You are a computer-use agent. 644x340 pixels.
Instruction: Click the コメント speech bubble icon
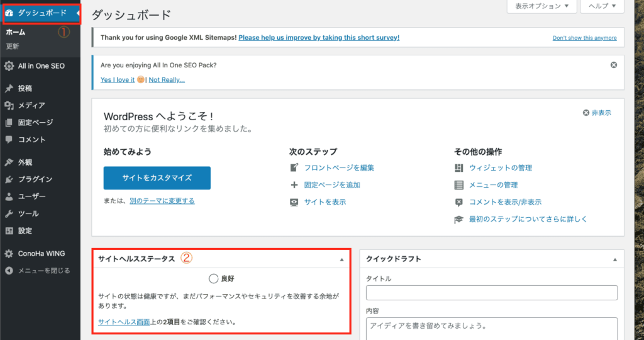click(9, 140)
